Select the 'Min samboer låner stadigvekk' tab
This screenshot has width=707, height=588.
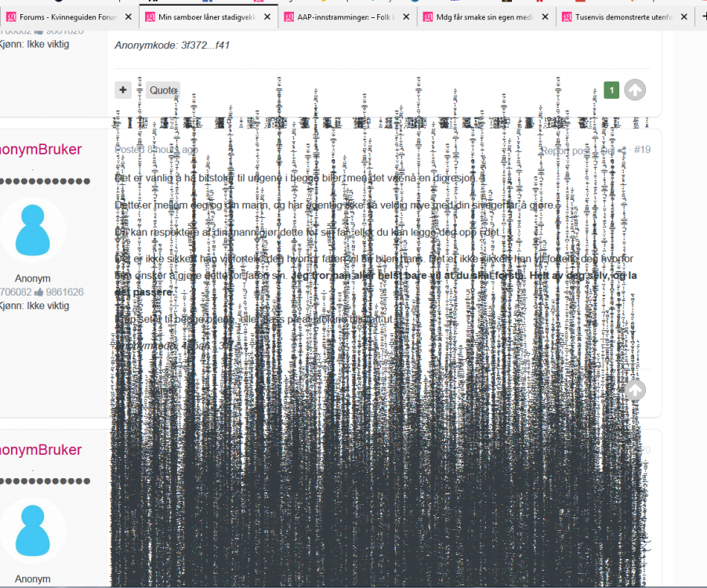(208, 17)
